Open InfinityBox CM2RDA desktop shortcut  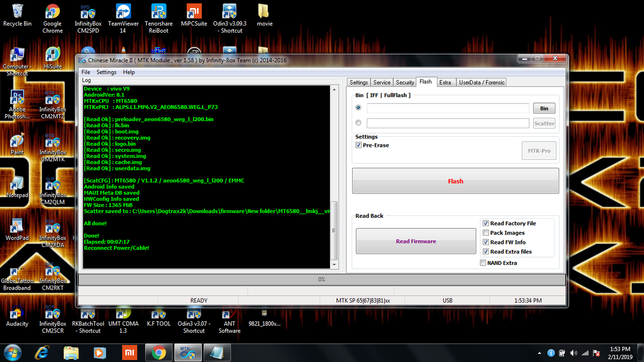tap(52, 233)
